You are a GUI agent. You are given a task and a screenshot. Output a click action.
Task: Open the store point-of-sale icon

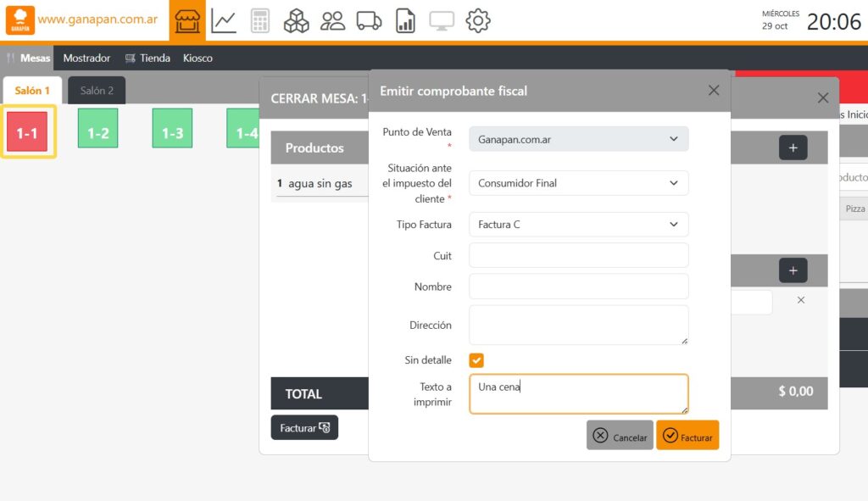[x=187, y=20]
